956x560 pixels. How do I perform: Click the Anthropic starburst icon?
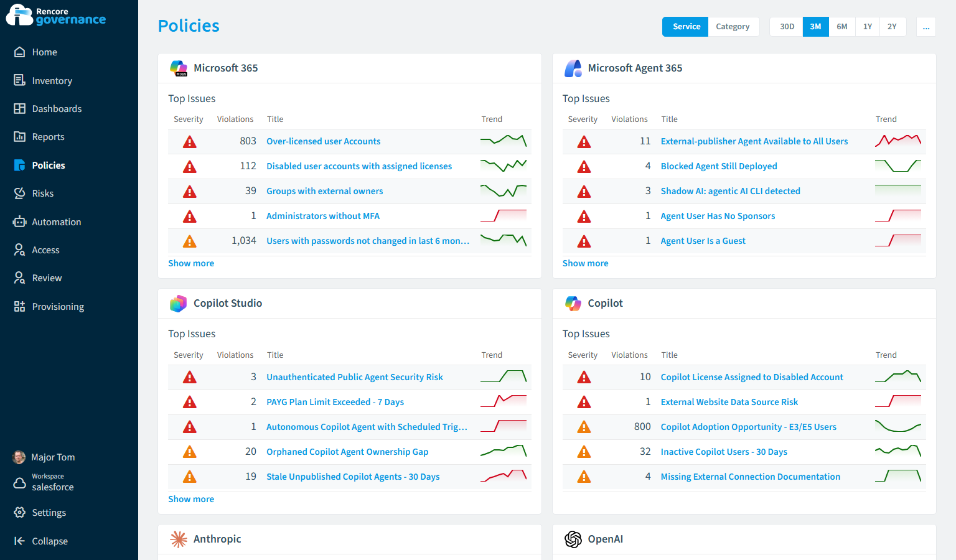coord(179,539)
